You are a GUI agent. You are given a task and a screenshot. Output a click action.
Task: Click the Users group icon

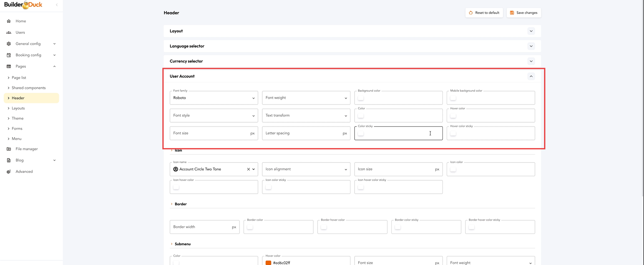pyautogui.click(x=9, y=32)
